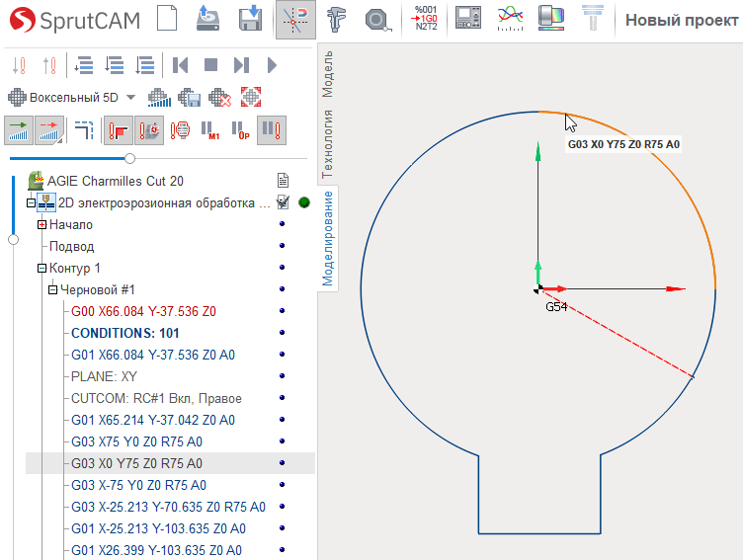The height and width of the screenshot is (560, 743).
Task: Click the first list step arrow icon
Action: pos(83,65)
